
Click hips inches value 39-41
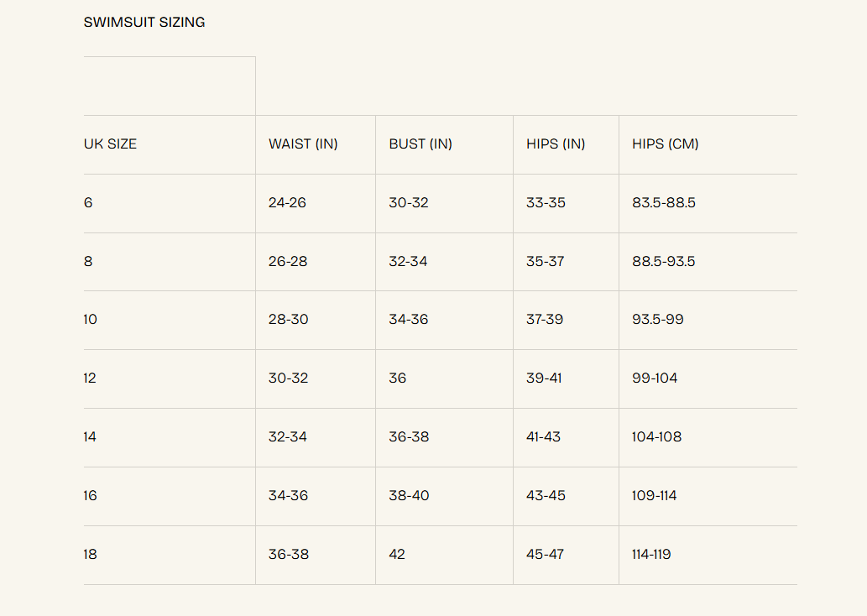pos(544,378)
